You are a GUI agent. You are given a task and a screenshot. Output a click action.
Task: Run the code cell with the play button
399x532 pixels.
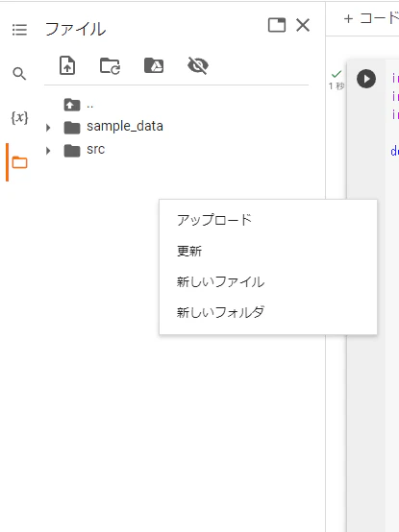pyautogui.click(x=366, y=79)
